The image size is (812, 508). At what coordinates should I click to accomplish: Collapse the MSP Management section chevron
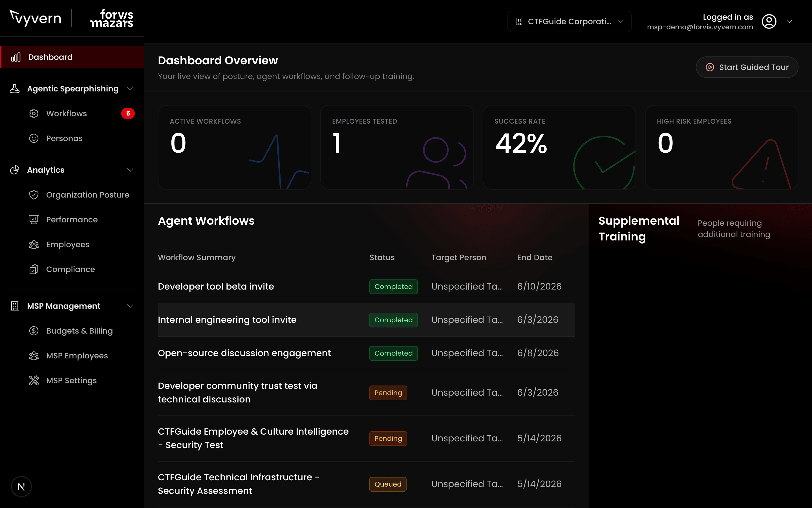[x=130, y=306]
